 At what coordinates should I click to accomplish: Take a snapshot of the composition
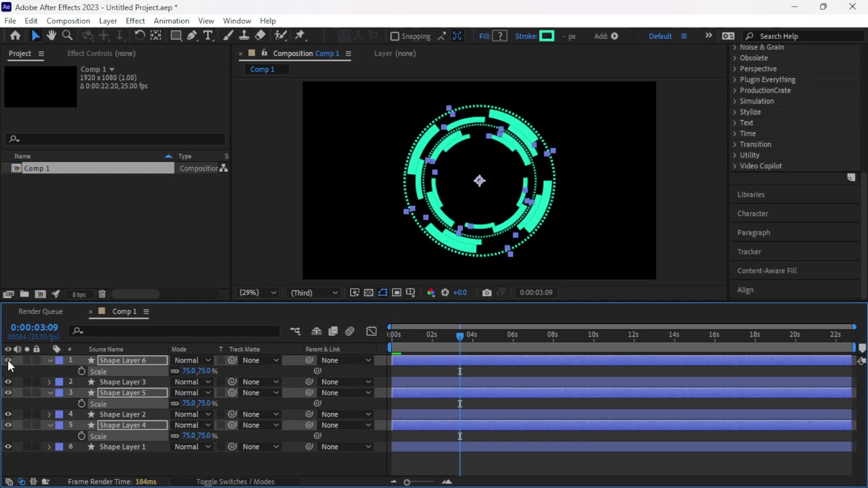487,293
